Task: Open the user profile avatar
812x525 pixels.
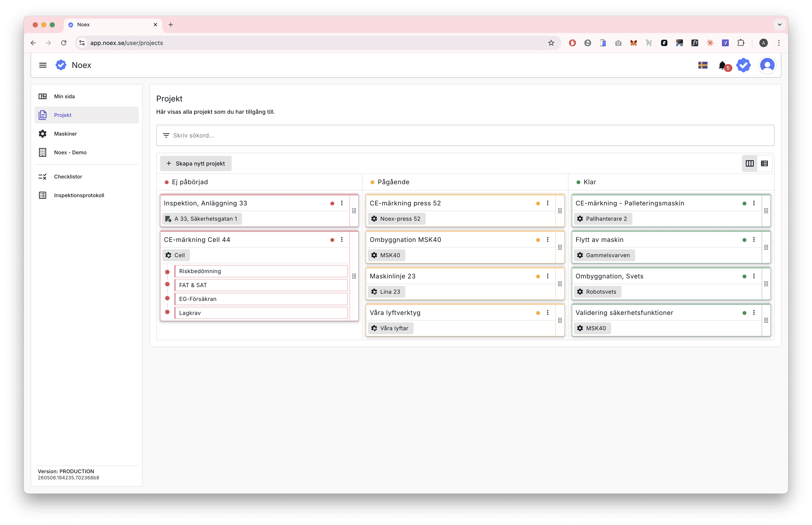Action: [767, 65]
